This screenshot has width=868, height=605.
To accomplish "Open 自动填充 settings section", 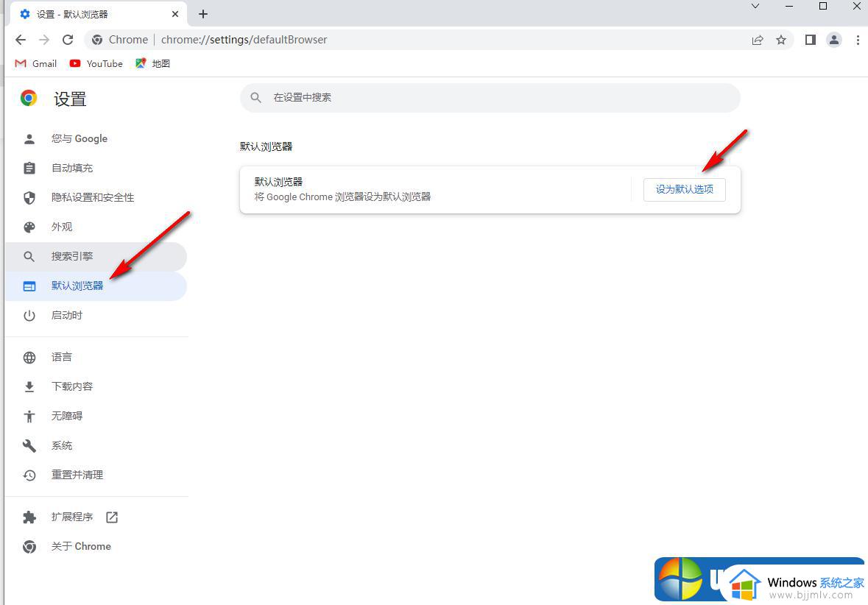I will 96,168.
